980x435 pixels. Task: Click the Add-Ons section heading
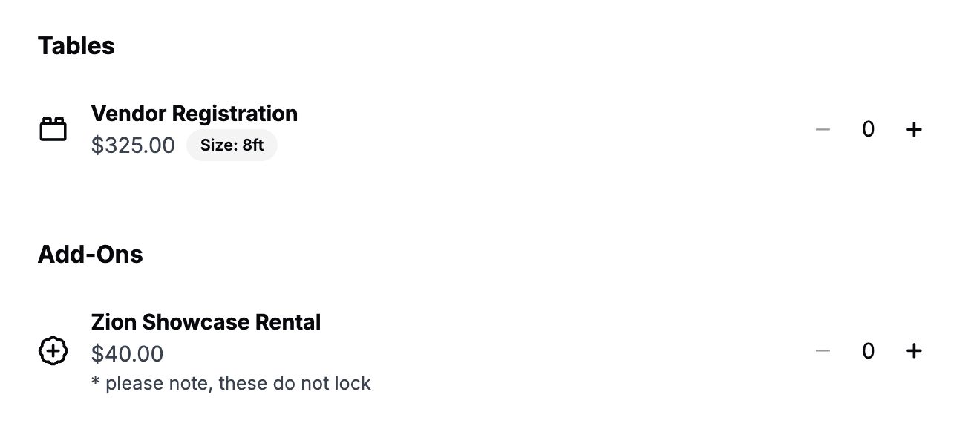90,255
